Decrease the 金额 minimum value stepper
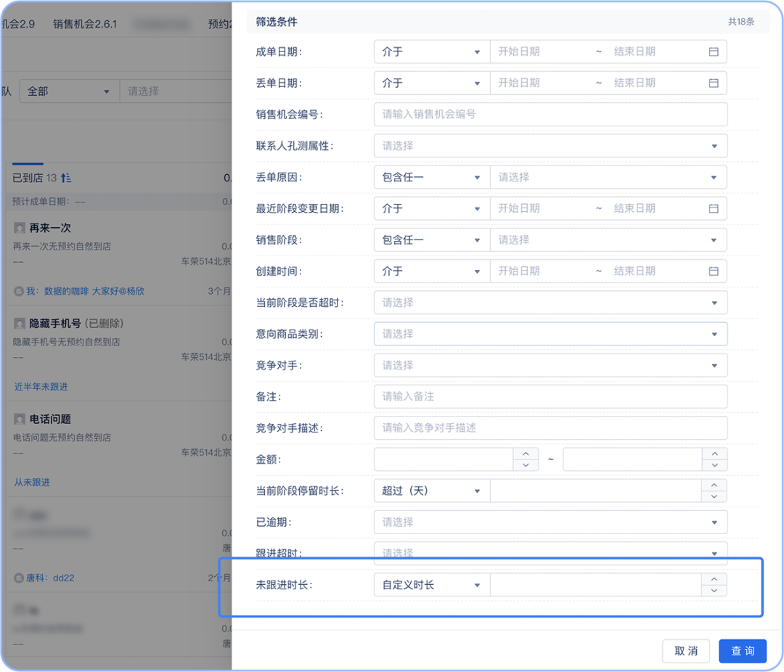 click(526, 465)
